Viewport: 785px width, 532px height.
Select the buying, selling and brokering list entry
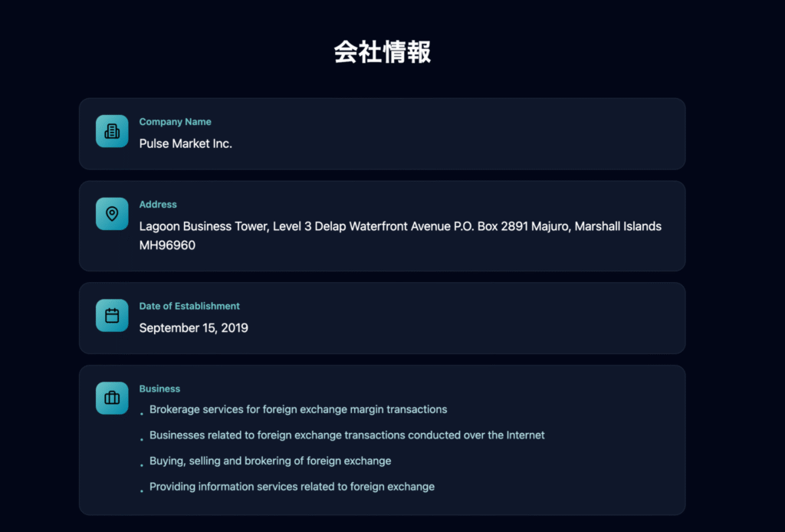pos(270,461)
